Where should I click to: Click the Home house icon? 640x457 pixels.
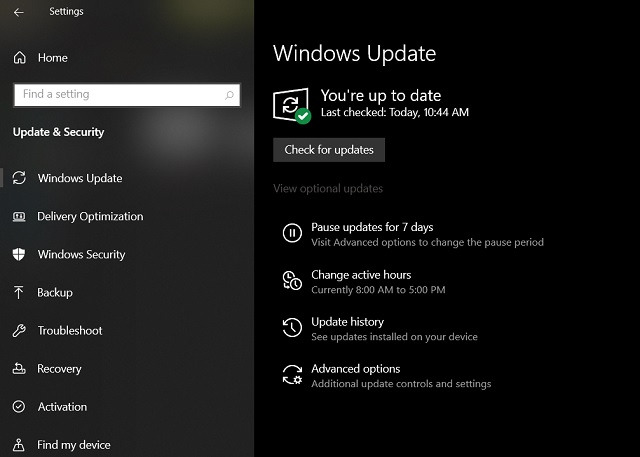click(19, 58)
